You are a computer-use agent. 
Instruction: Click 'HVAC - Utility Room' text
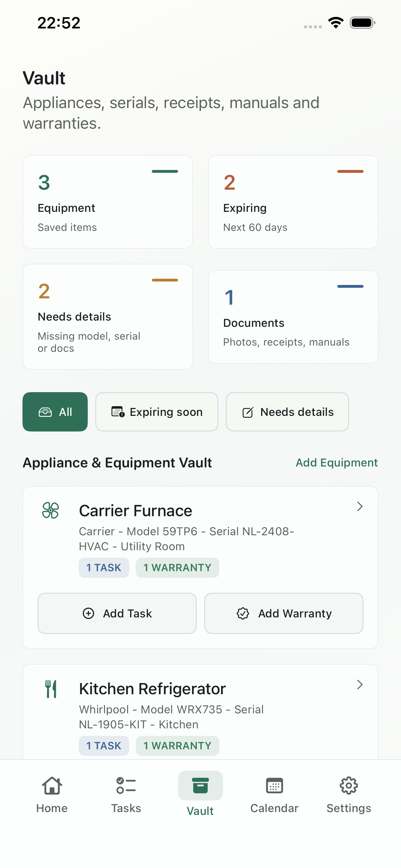[132, 546]
